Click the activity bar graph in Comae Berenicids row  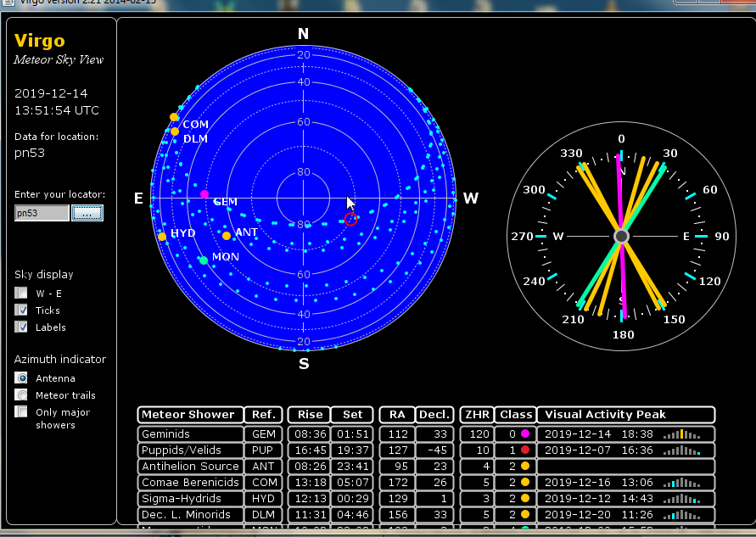point(681,483)
